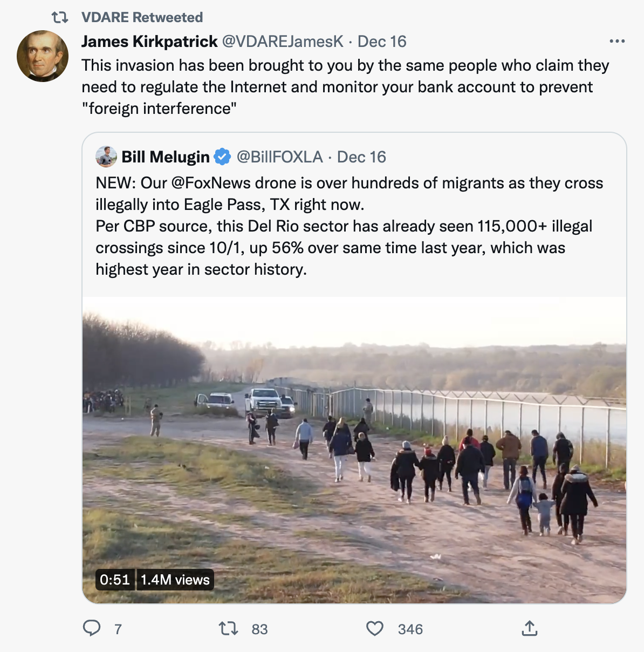View the 83 retweets count

coord(259,628)
